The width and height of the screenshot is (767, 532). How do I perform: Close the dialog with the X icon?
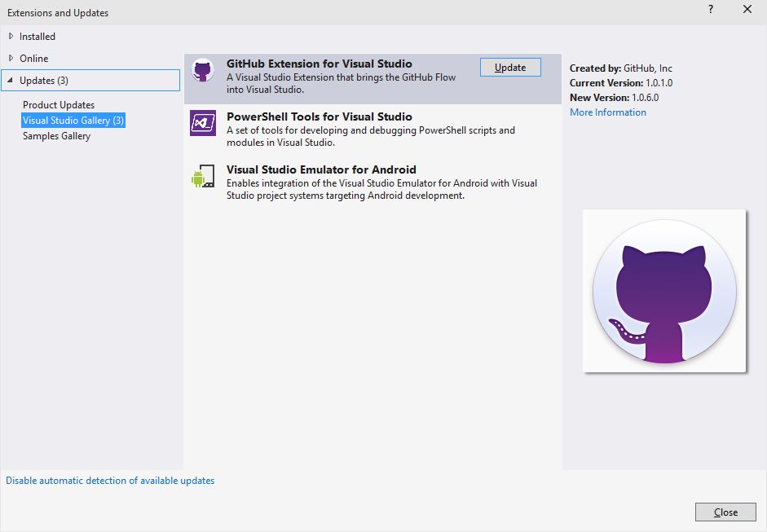[x=747, y=10]
